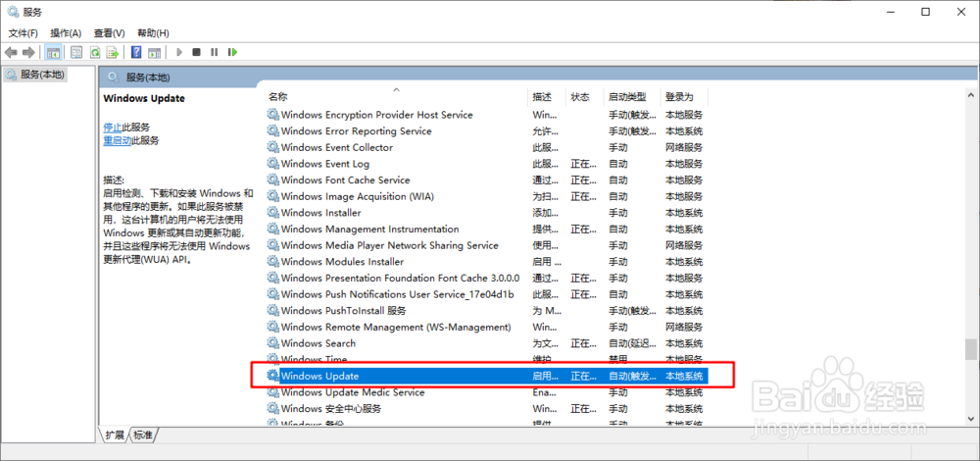Click 自动(触发... startup type of Windows Update
The height and width of the screenshot is (461, 980).
click(x=632, y=376)
